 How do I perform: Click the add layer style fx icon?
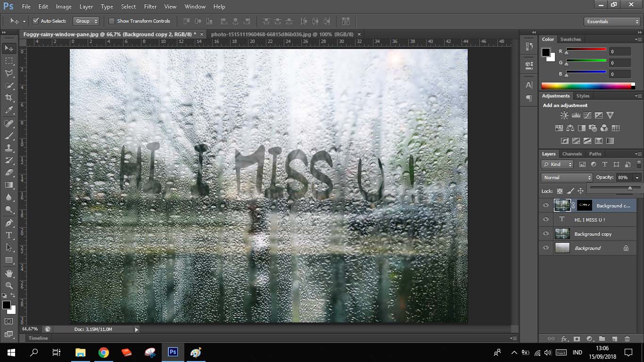(x=564, y=339)
